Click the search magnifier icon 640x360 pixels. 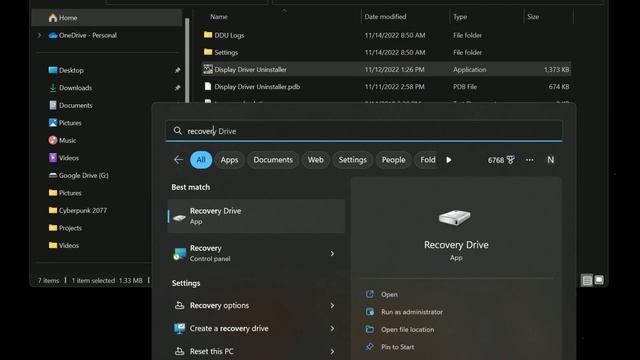[178, 131]
